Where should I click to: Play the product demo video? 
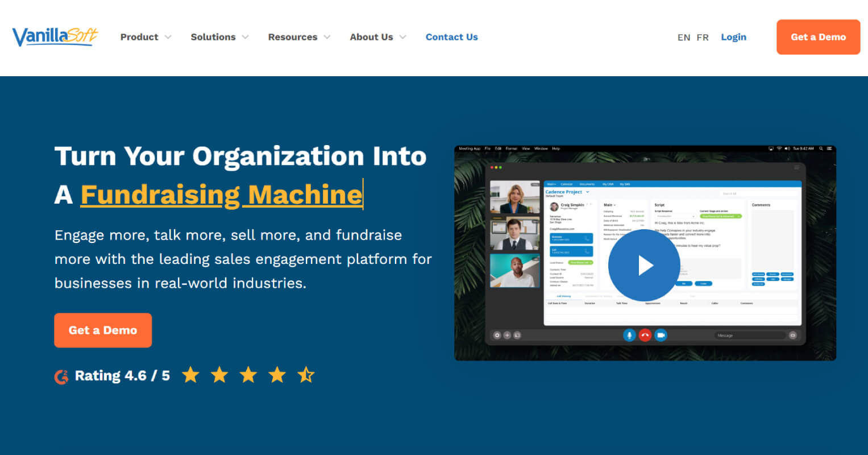(644, 265)
